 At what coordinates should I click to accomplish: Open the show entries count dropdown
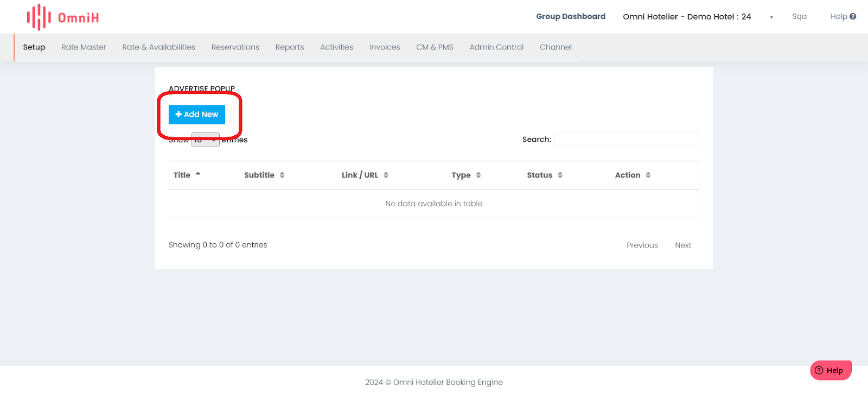click(x=205, y=140)
